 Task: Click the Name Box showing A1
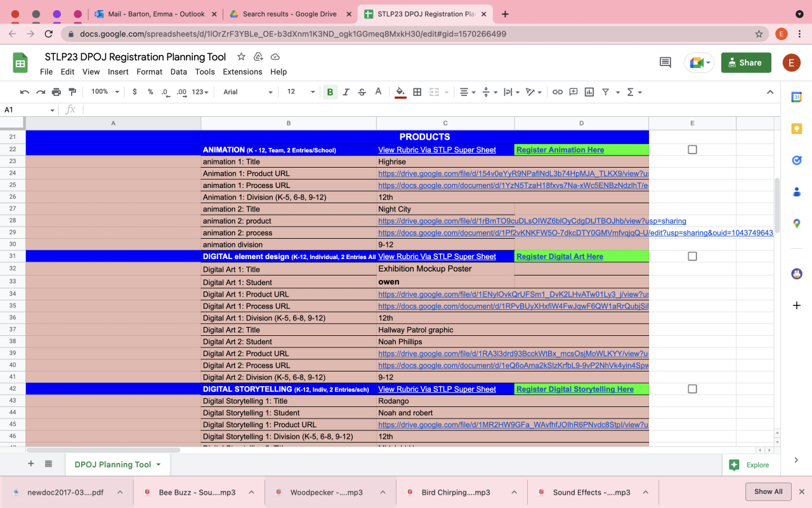(25, 110)
